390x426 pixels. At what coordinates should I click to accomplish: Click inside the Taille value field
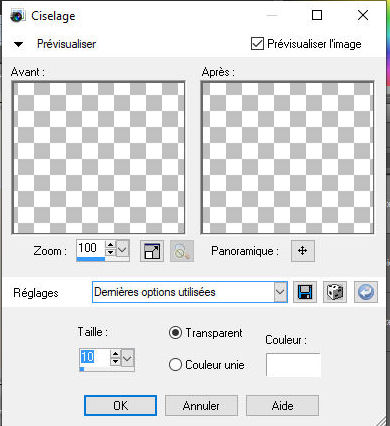(95, 358)
